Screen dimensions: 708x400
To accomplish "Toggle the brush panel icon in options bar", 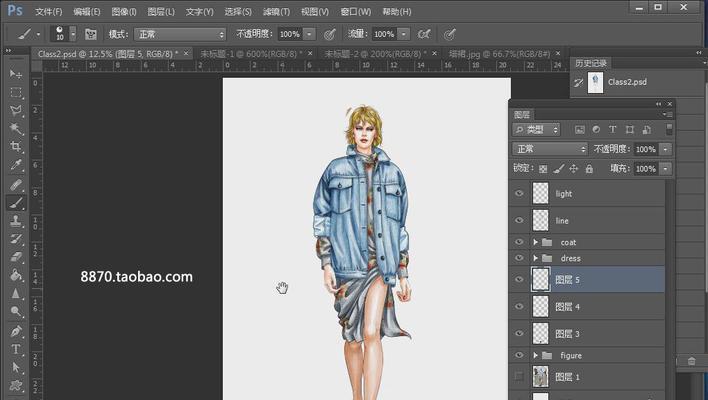I will pos(91,34).
